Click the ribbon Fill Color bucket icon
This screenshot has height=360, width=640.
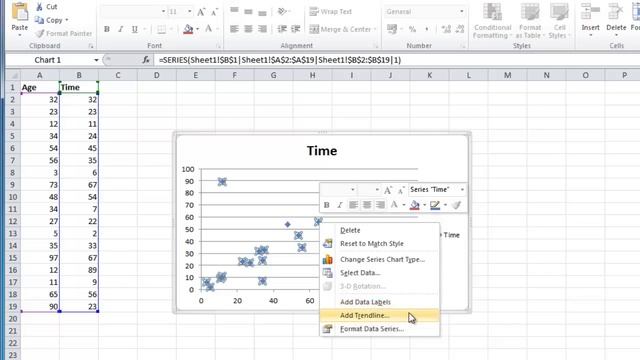pyautogui.click(x=188, y=29)
